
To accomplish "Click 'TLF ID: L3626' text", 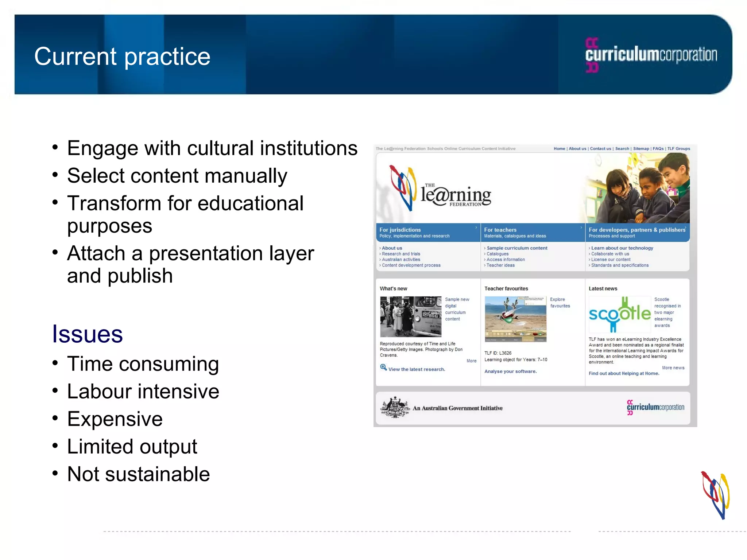I will (498, 353).
